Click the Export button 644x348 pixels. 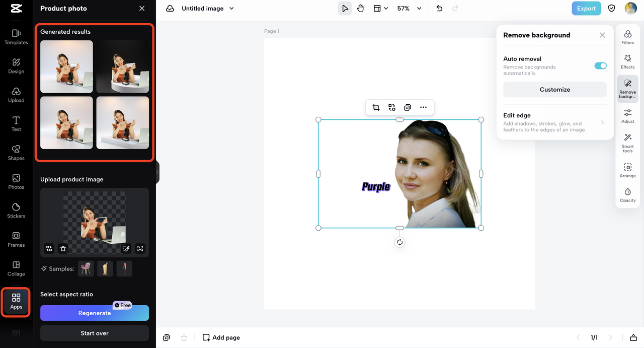point(586,9)
